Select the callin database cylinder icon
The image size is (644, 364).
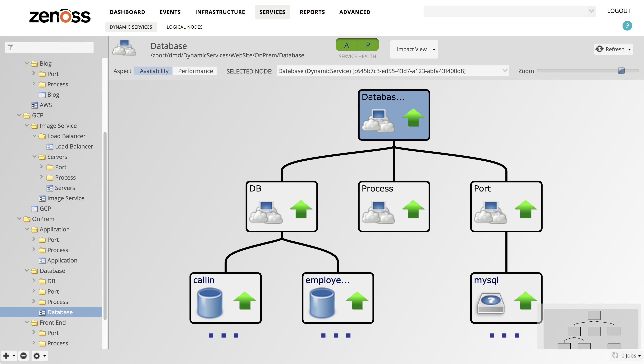click(x=209, y=303)
